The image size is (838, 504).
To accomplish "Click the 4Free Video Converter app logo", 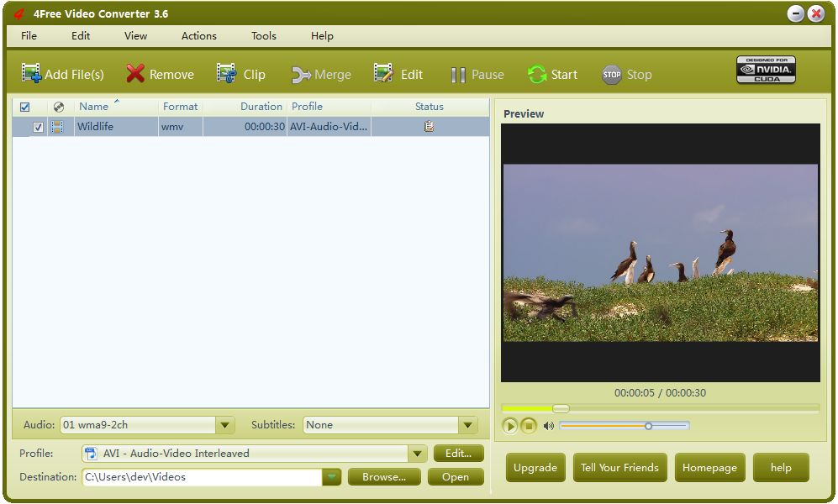I will (19, 14).
